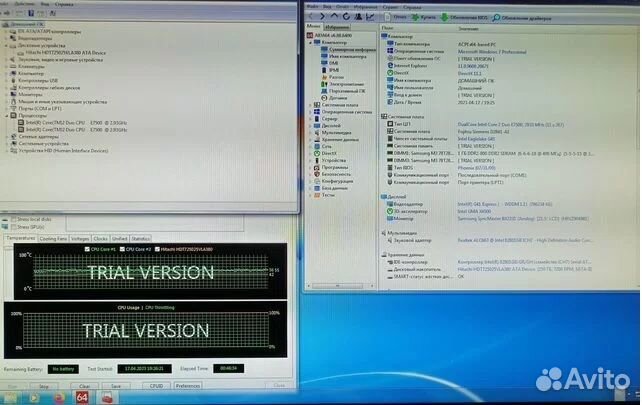The image size is (642, 405).
Task: Click Обновления BIOS toolbar button
Action: (x=464, y=18)
